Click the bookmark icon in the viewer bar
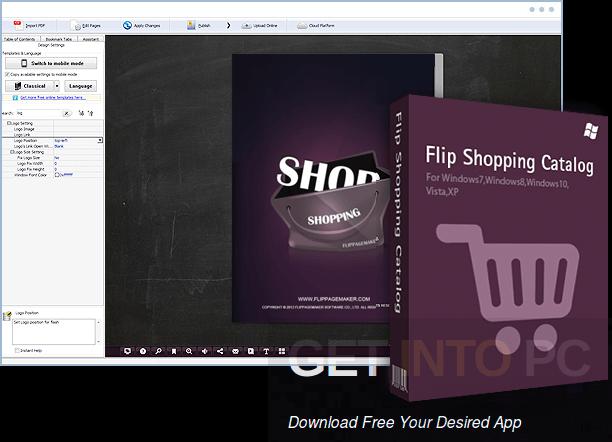Image resolution: width=612 pixels, height=442 pixels. [174, 351]
